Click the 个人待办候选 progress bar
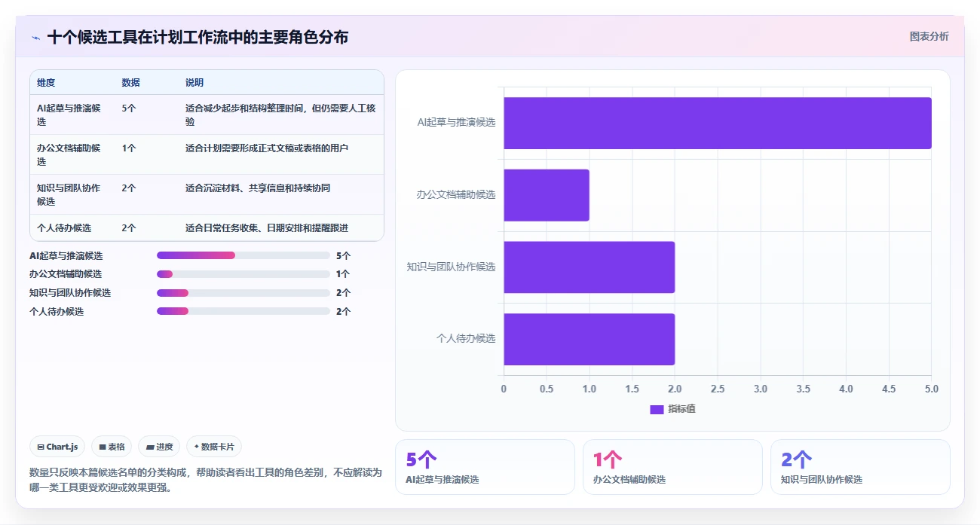980x525 pixels. tap(243, 311)
